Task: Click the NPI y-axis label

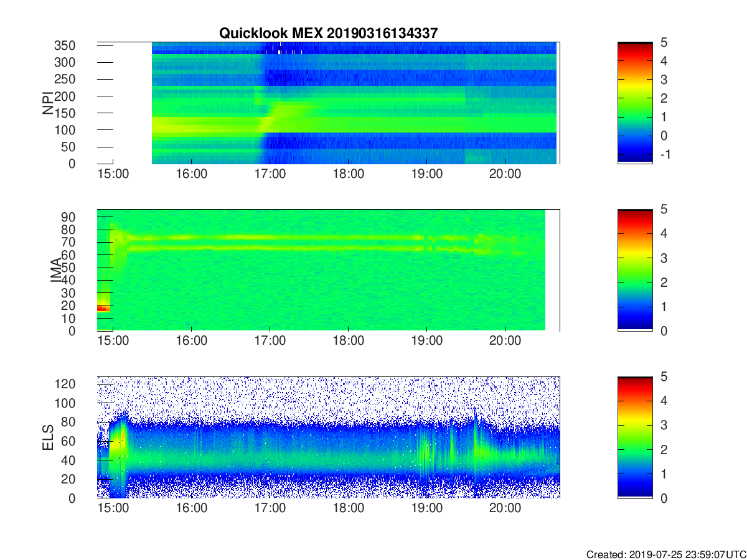Action: coord(48,103)
